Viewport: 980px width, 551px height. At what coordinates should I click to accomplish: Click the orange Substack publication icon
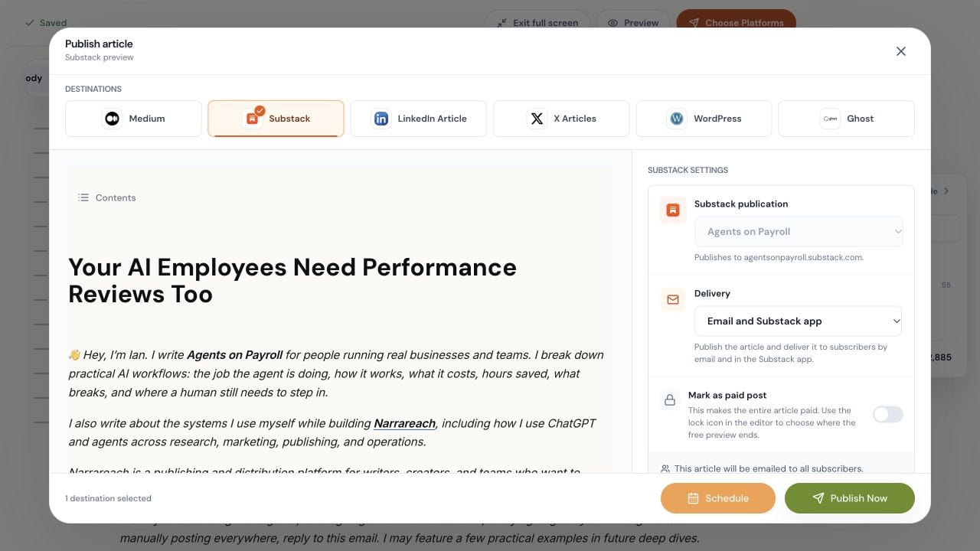coord(673,210)
